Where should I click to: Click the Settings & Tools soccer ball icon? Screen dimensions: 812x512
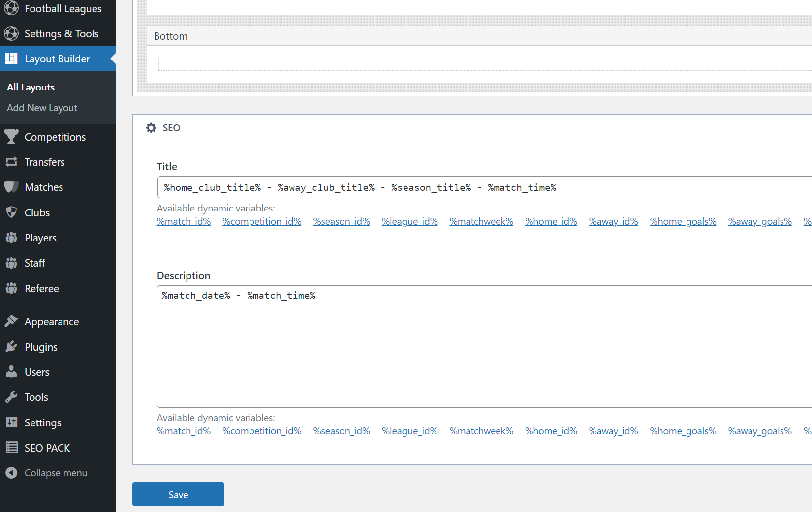tap(11, 33)
